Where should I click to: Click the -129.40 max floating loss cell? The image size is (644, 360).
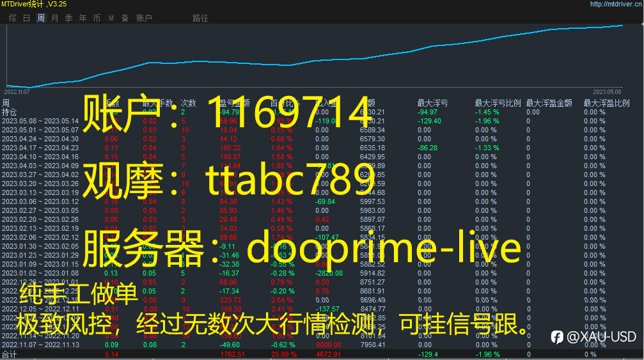tap(429, 121)
